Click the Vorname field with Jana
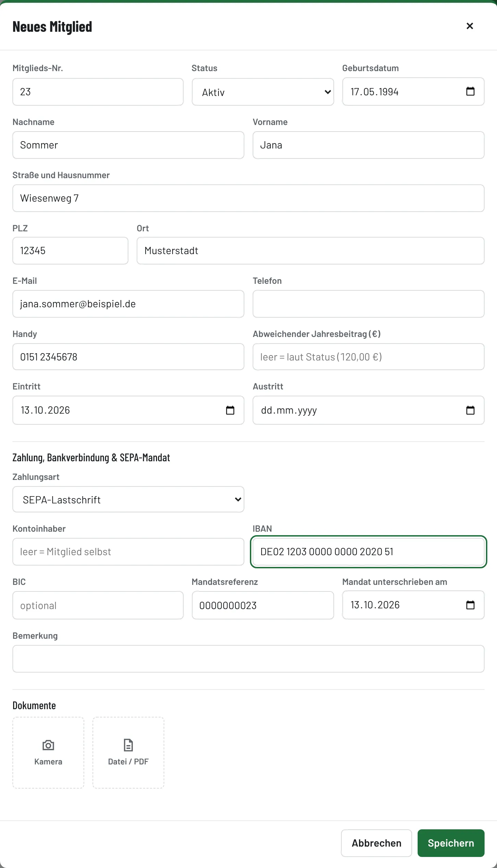The width and height of the screenshot is (497, 868). [x=369, y=145]
